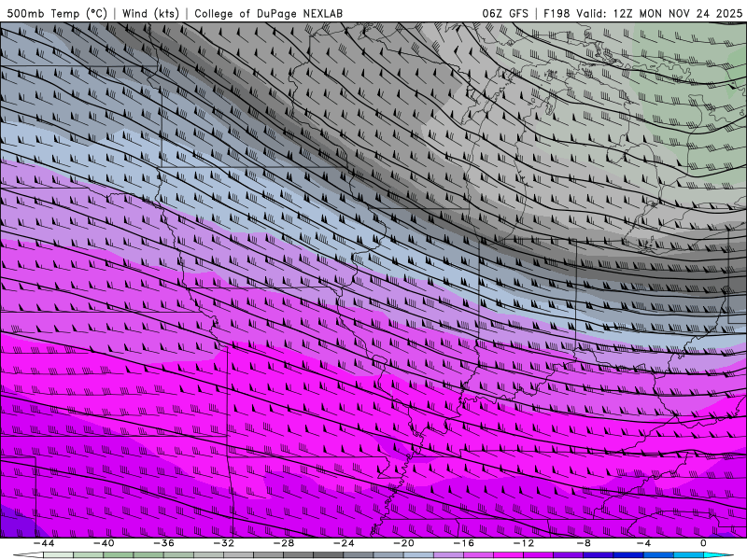Click the -16 color scale label
Image resolution: width=747 pixels, height=560 pixels.
coord(464,543)
